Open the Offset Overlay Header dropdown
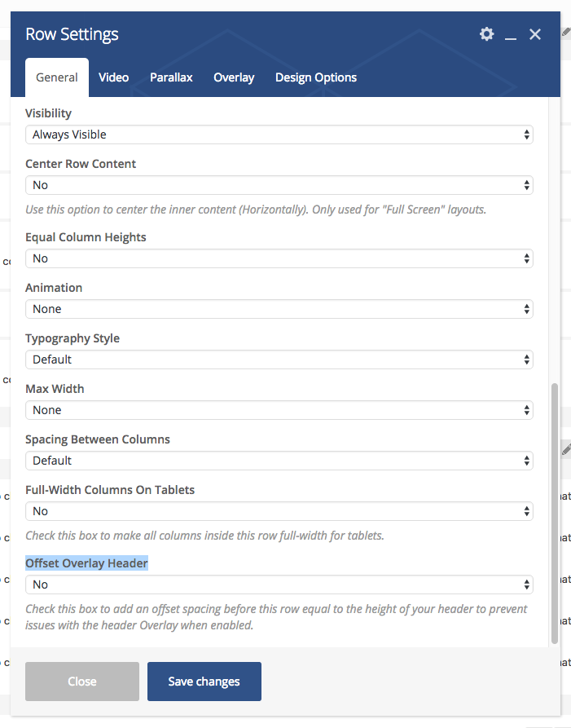The image size is (571, 728). (279, 585)
